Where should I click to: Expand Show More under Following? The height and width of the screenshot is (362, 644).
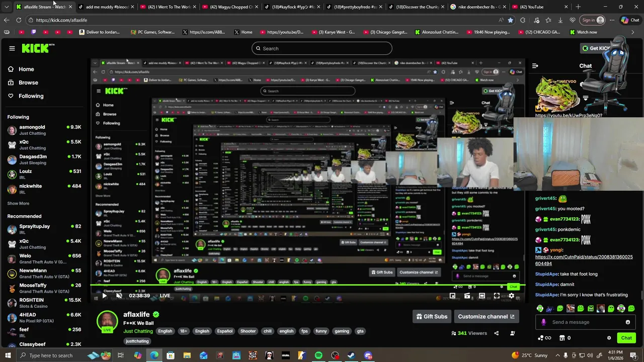click(18, 204)
